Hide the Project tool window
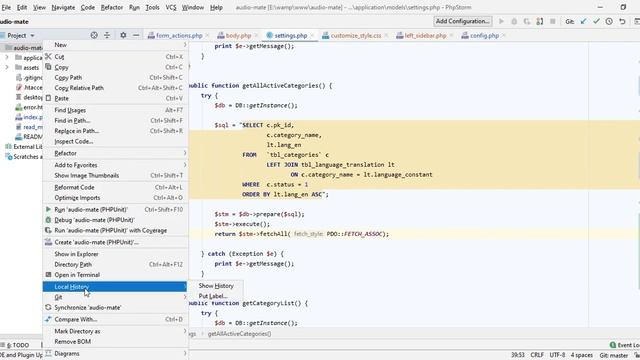Screen dimensions: 640x360 136,35
